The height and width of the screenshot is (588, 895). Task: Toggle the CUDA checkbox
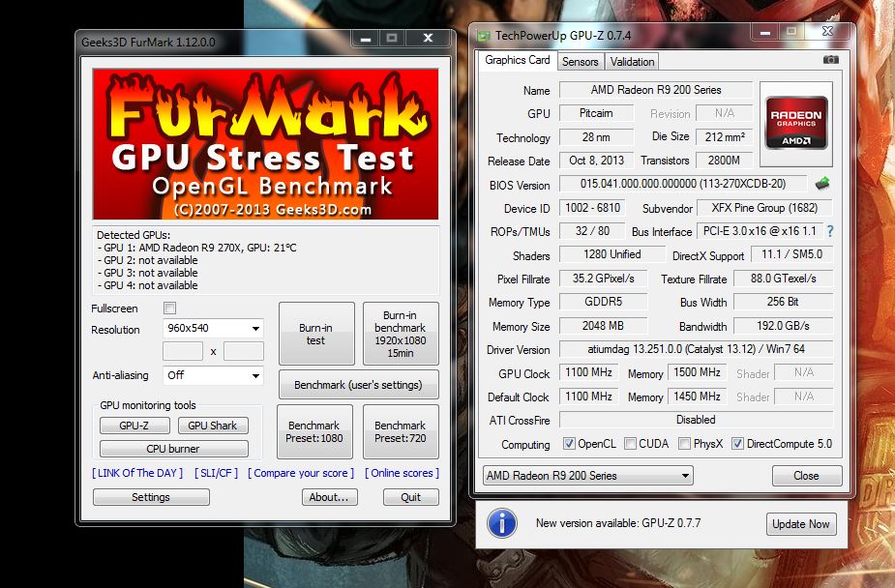tap(630, 444)
